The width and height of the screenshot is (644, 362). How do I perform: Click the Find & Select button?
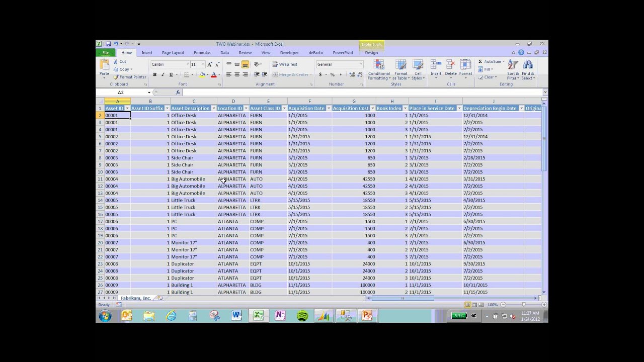point(528,70)
